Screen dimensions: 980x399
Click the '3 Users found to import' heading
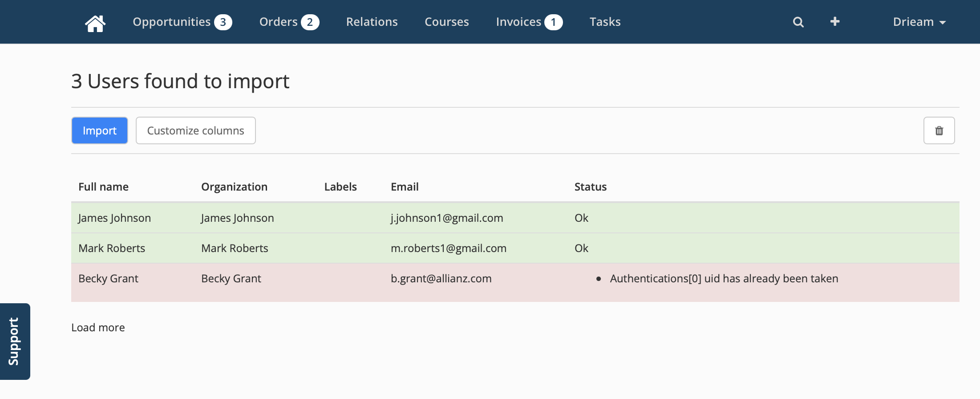[x=180, y=81]
